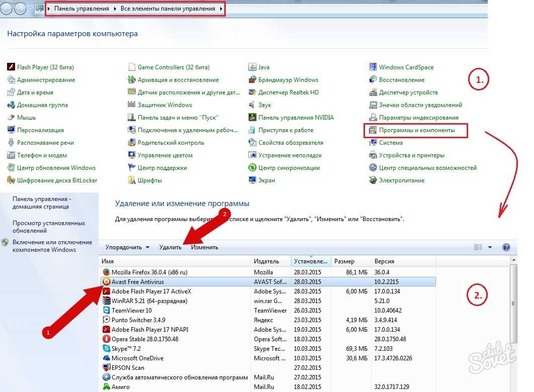Select the Microsoft OneDrive entry

coord(268,358)
